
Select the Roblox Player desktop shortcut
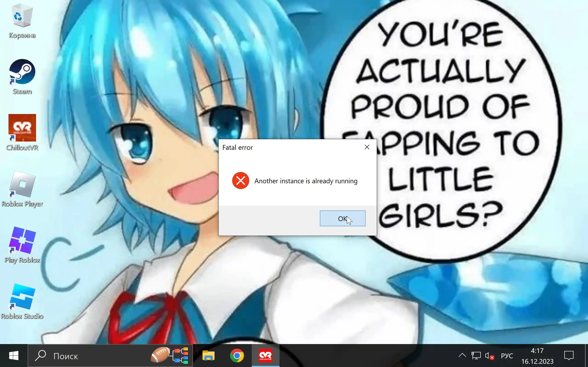[22, 189]
